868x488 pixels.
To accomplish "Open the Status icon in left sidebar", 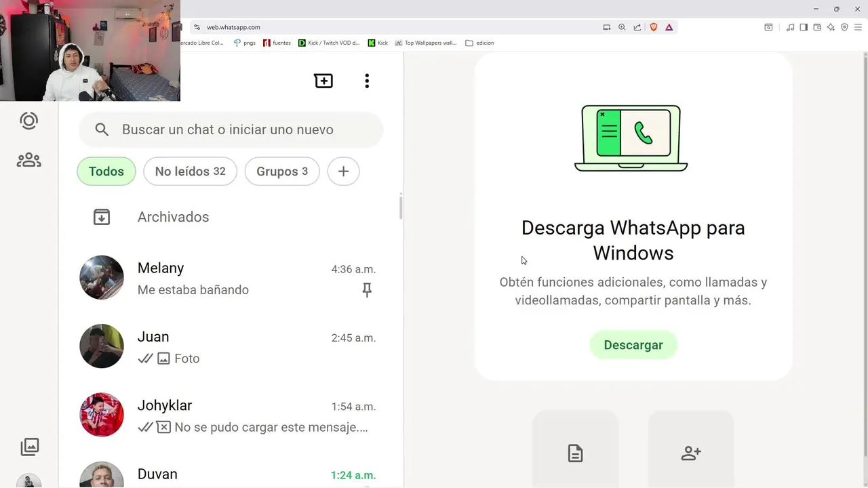I will (28, 121).
